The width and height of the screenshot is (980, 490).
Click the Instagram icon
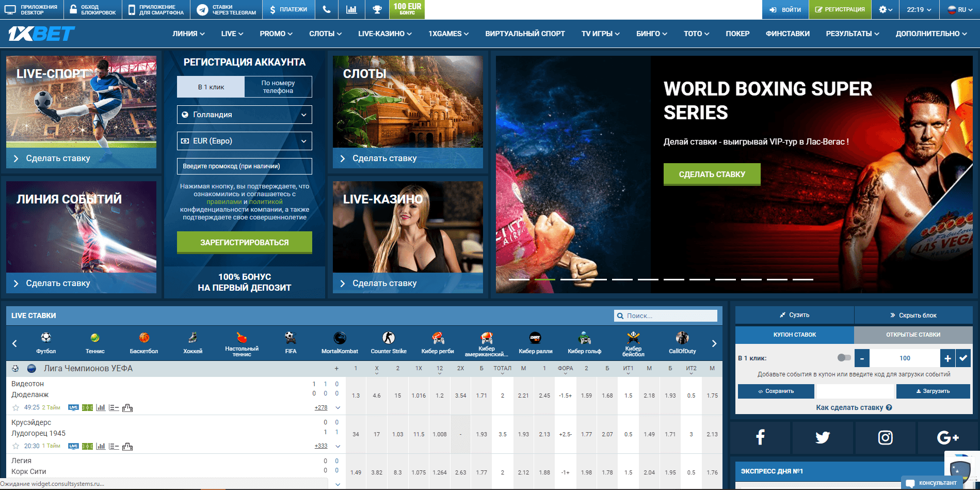coord(885,437)
